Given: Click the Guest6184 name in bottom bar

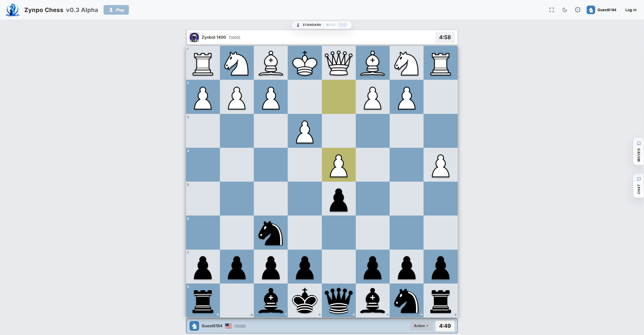Looking at the screenshot, I should pyautogui.click(x=212, y=326).
